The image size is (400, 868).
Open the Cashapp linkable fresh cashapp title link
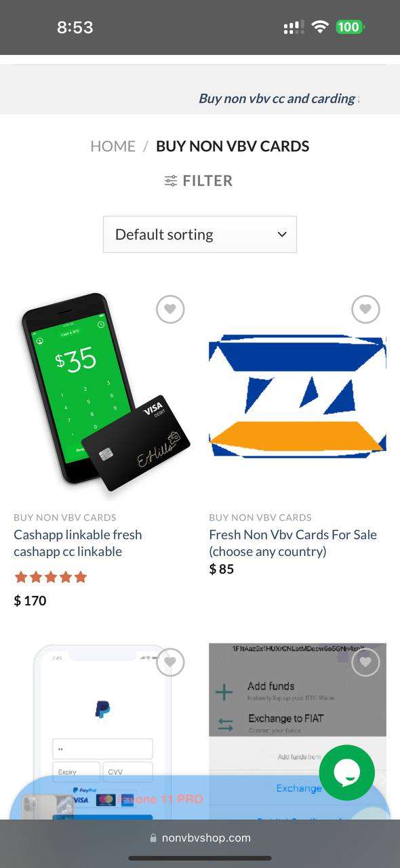pyautogui.click(x=78, y=543)
